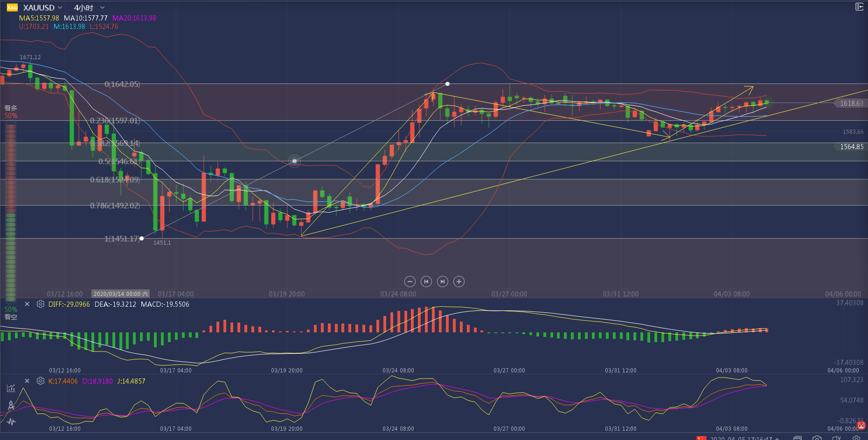Open KDJ indicator settings gear

(x=41, y=381)
